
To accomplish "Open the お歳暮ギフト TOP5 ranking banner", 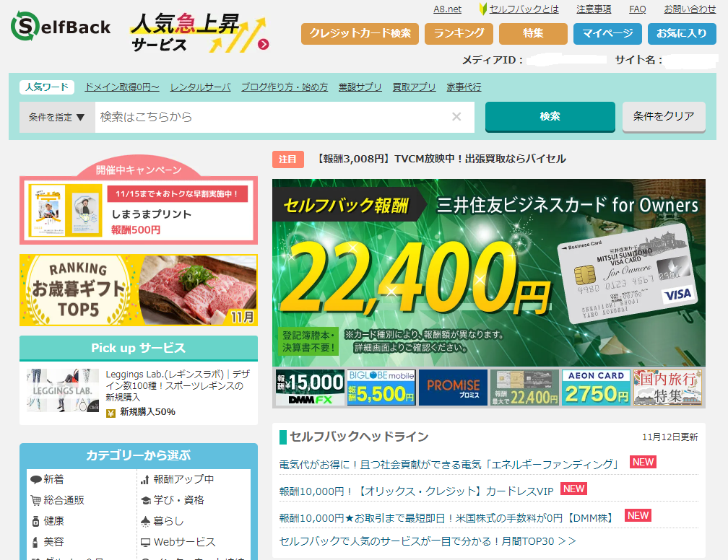I will pos(139,290).
